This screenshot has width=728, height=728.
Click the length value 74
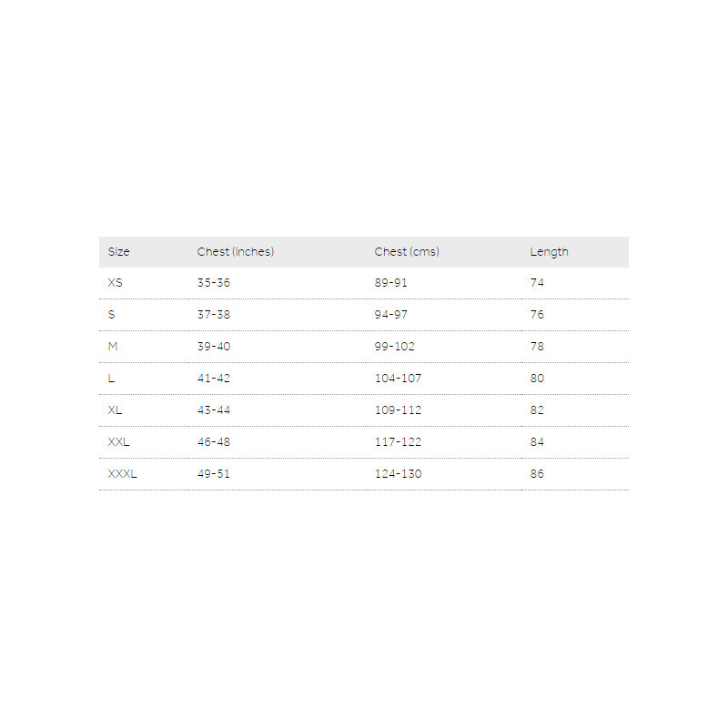[x=537, y=283]
